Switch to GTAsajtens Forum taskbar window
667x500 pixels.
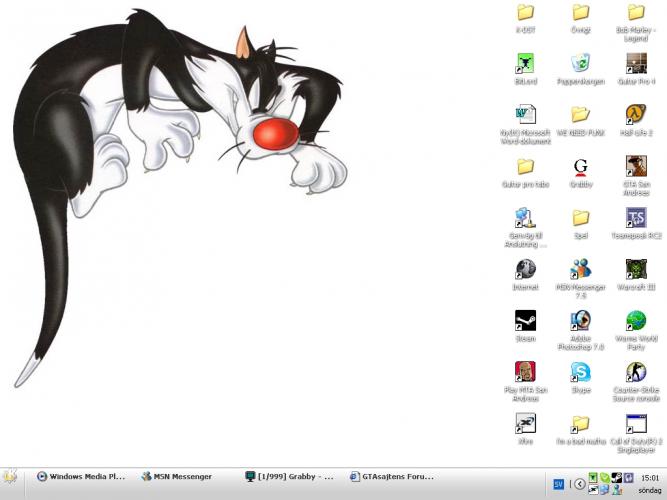394,477
